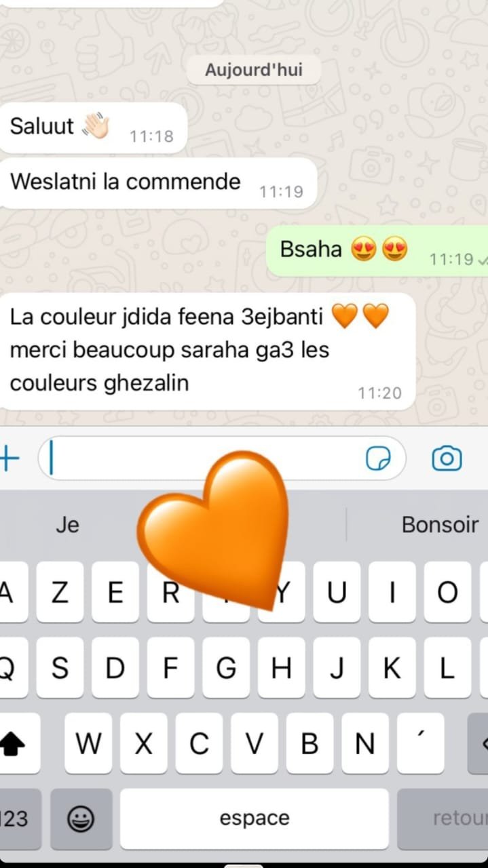Tap the "Saluut" message bubble
488x868 pixels.
click(x=93, y=127)
